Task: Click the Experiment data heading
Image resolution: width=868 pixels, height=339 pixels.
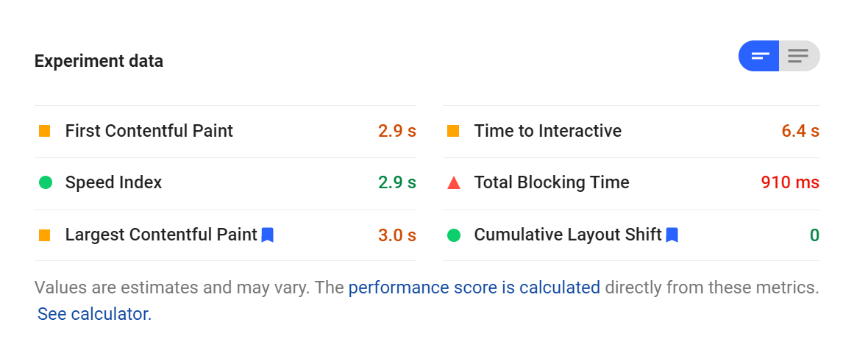Action: tap(99, 61)
